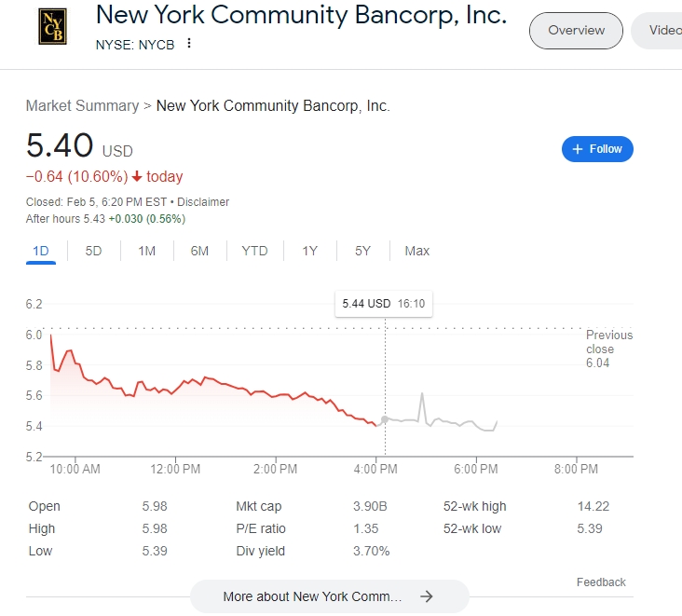
Task: Click the Feedback link
Action: click(x=601, y=582)
